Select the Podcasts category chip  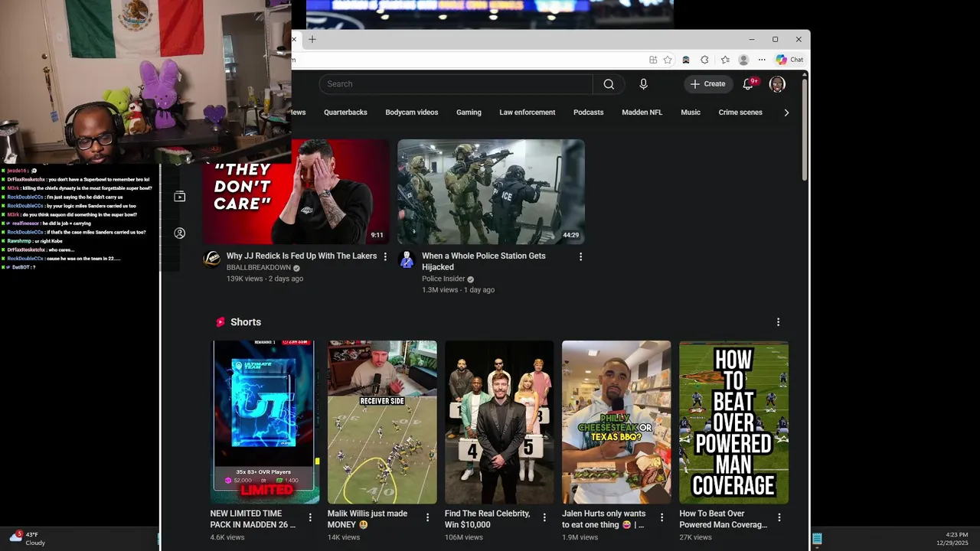(589, 112)
